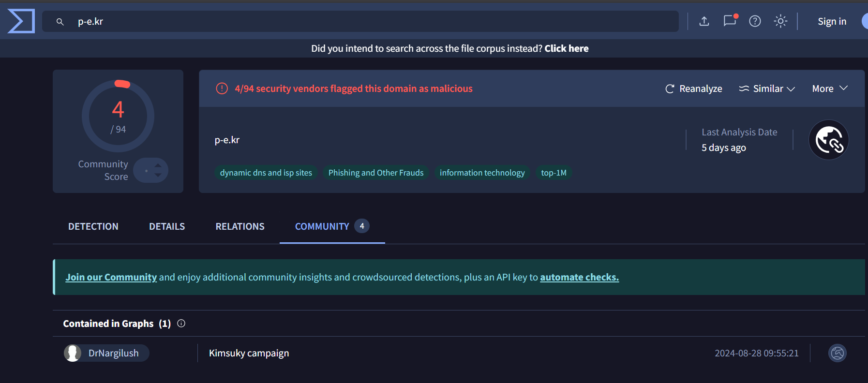Click the VirusTotal sigma logo
The image size is (868, 383).
[x=21, y=21]
